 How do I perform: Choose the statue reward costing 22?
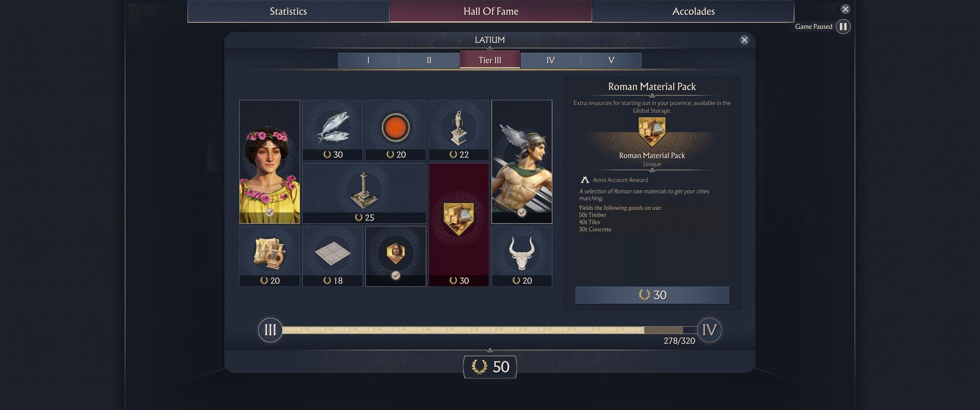tap(459, 130)
